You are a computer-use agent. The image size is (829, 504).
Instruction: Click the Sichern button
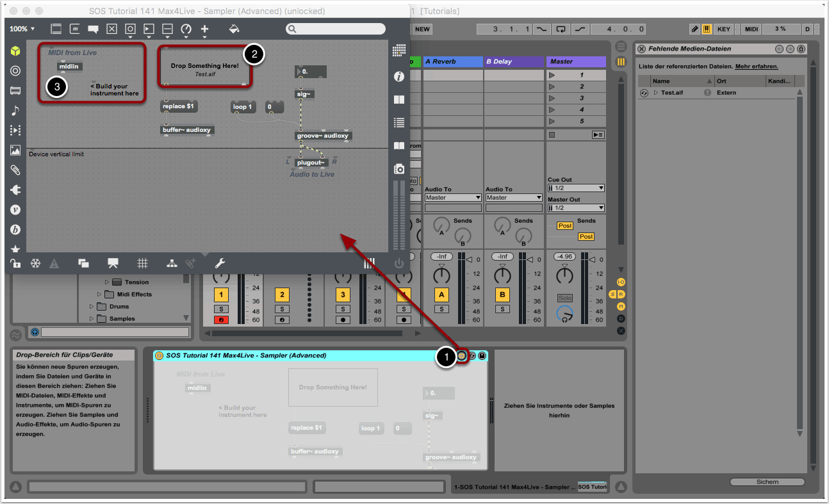pyautogui.click(x=767, y=482)
